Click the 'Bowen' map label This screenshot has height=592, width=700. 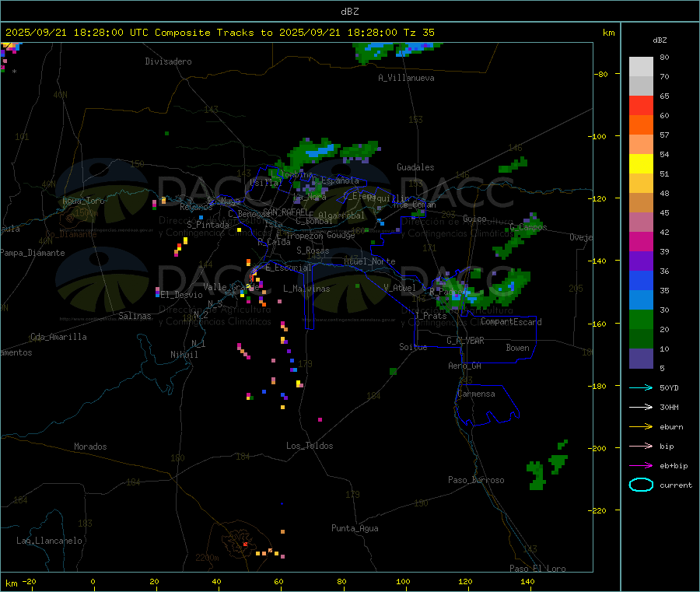[x=517, y=348]
